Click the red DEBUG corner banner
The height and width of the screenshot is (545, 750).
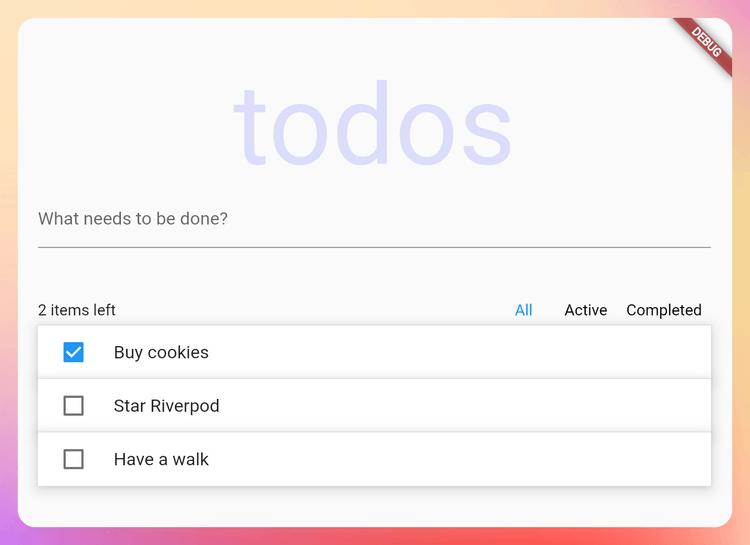point(706,45)
